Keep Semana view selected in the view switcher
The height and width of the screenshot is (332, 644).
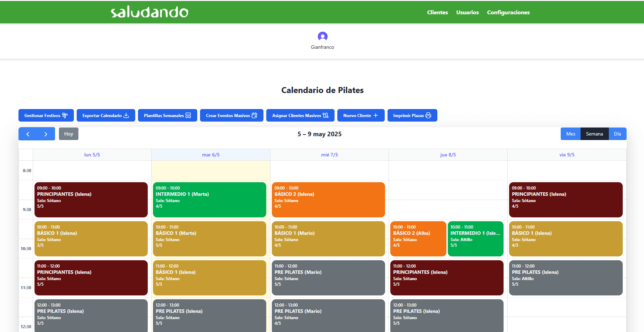pos(595,134)
